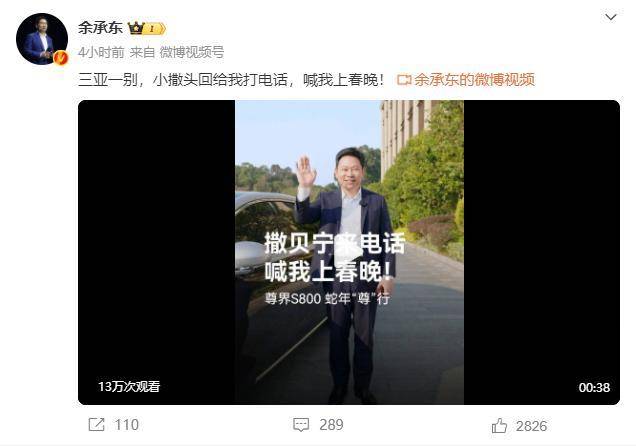Click the post text 三亚一别
Viewport: 636px width, 446px height.
pyautogui.click(x=108, y=80)
